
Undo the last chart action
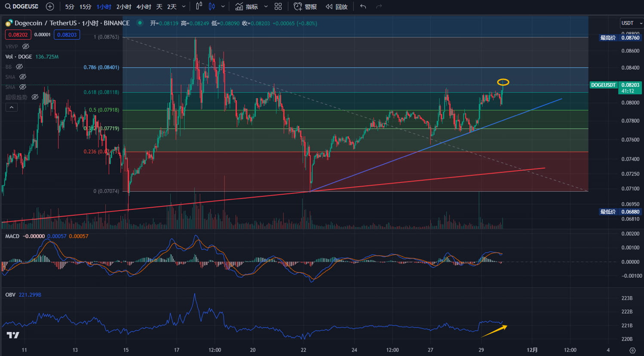click(363, 6)
